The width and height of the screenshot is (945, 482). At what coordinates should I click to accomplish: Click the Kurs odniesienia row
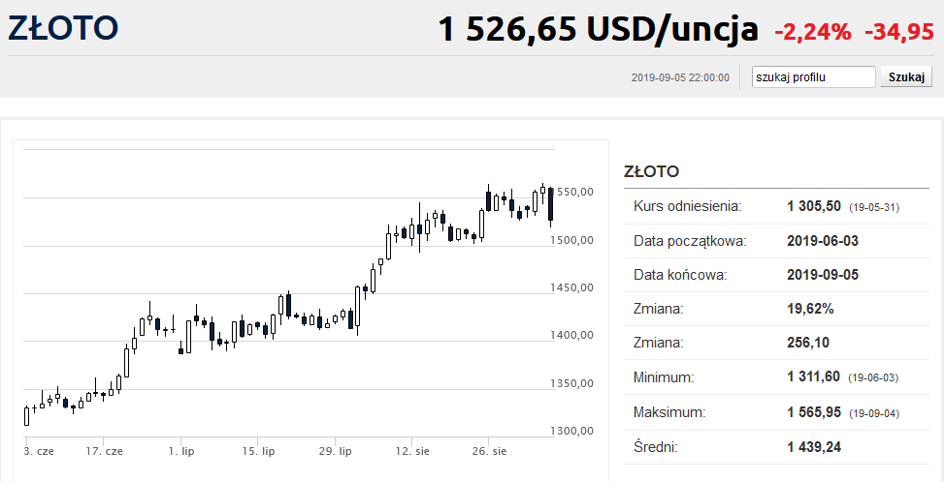pyautogui.click(x=776, y=207)
